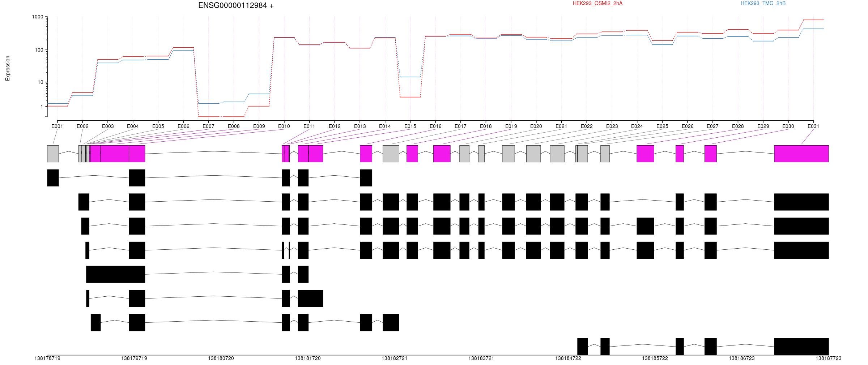Click the exon label E024
Image resolution: width=868 pixels, height=365 pixels.
[x=637, y=126]
